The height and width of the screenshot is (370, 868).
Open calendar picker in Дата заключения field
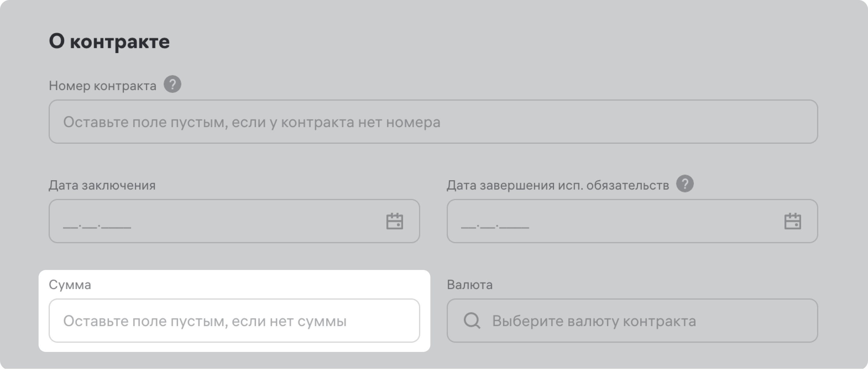pos(394,221)
